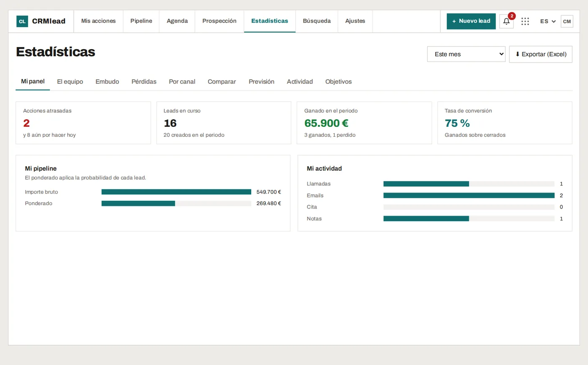
Task: Click the Mi pipeline heading
Action: point(41,169)
